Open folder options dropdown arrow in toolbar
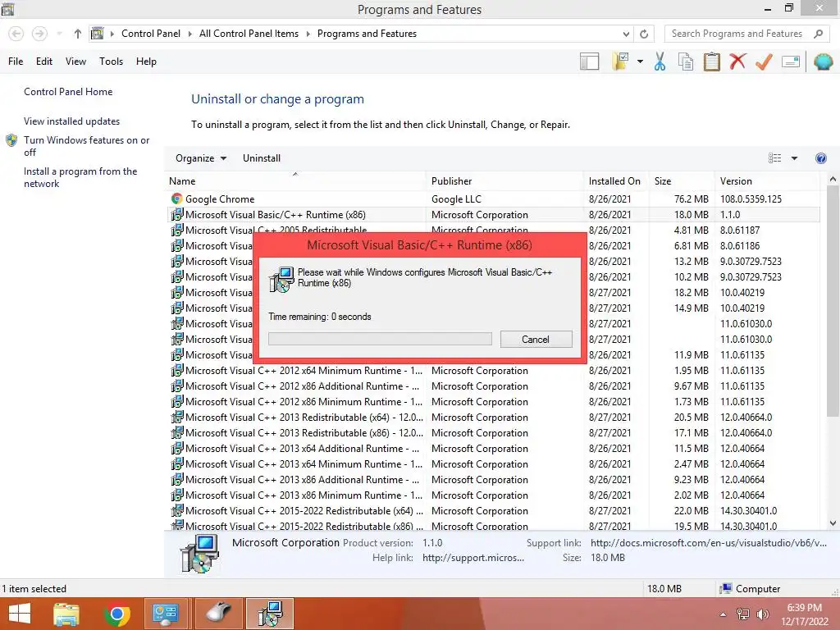 click(640, 62)
